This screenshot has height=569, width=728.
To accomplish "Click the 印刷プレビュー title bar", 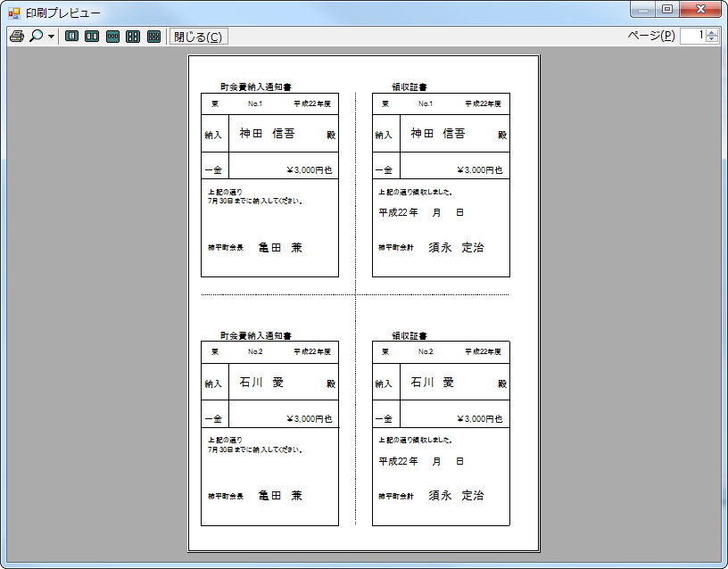I will click(x=268, y=10).
